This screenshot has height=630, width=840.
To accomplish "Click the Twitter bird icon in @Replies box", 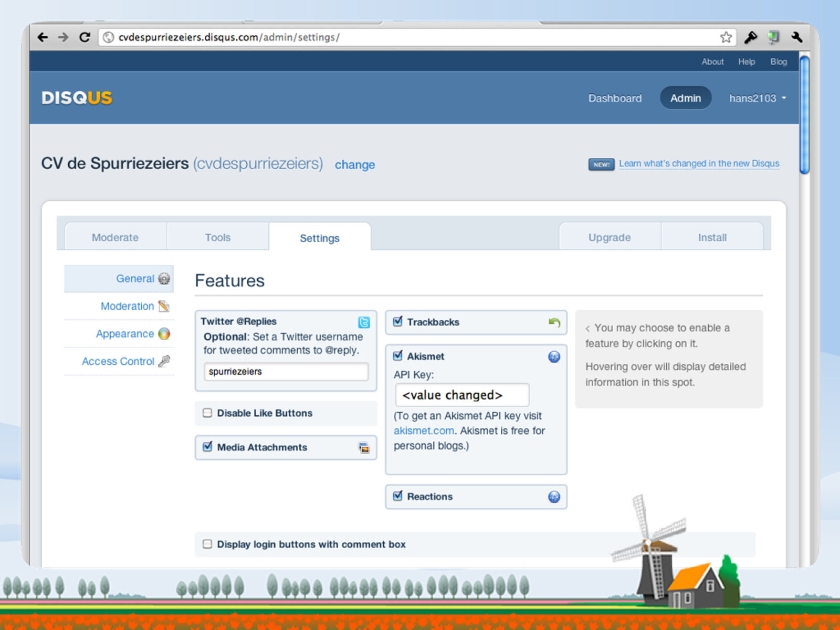I will pyautogui.click(x=364, y=322).
